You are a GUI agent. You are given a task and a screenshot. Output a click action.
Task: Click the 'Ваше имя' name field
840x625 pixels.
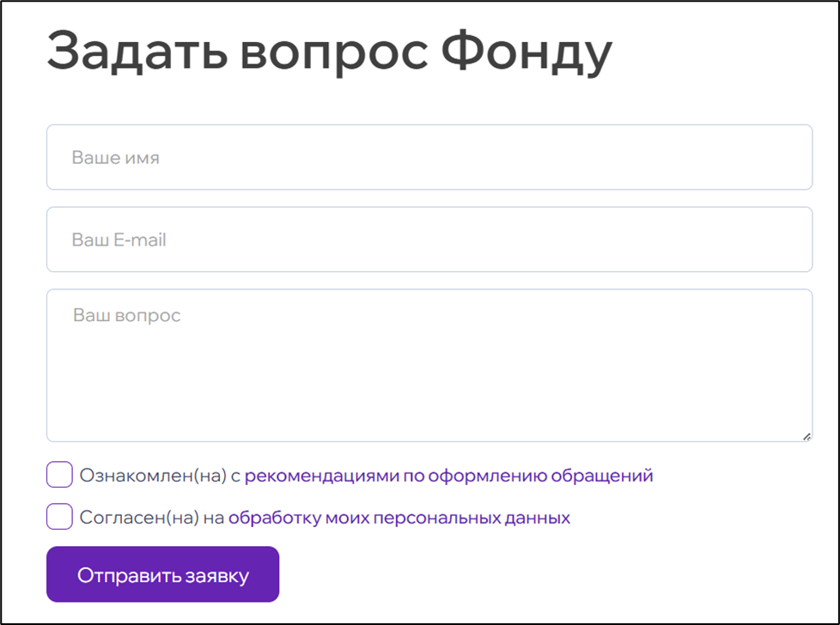pyautogui.click(x=429, y=157)
